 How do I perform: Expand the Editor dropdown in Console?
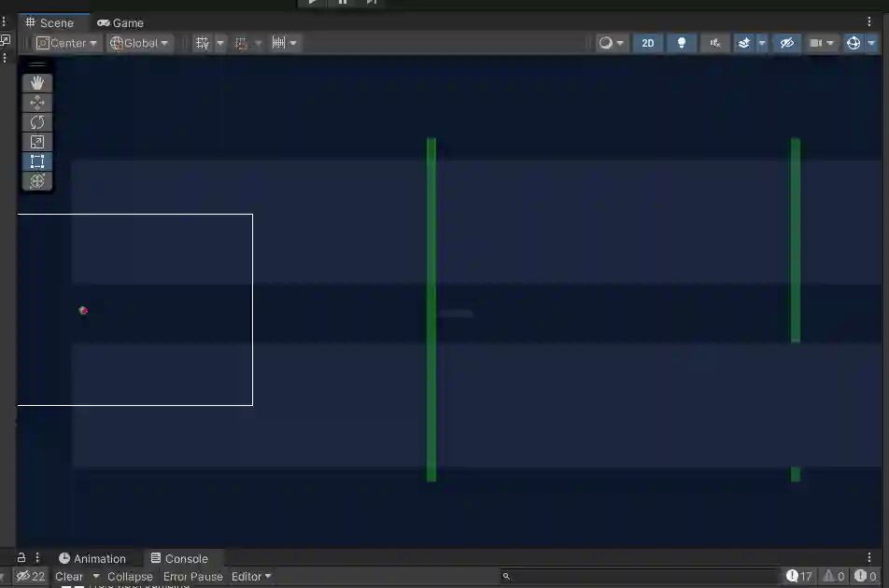click(251, 576)
